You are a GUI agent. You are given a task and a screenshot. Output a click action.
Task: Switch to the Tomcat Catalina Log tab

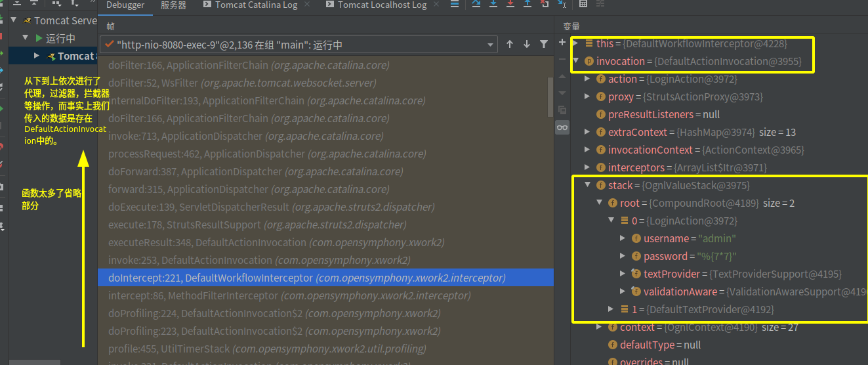256,5
